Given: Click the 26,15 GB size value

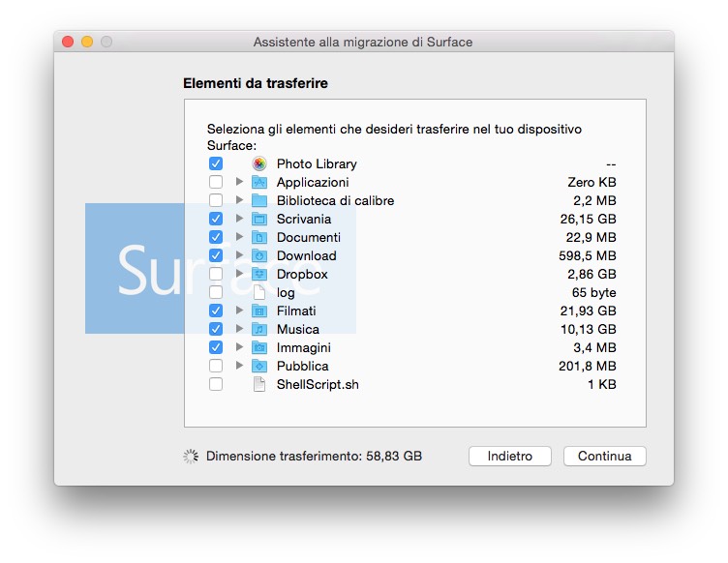Looking at the screenshot, I should click(588, 219).
